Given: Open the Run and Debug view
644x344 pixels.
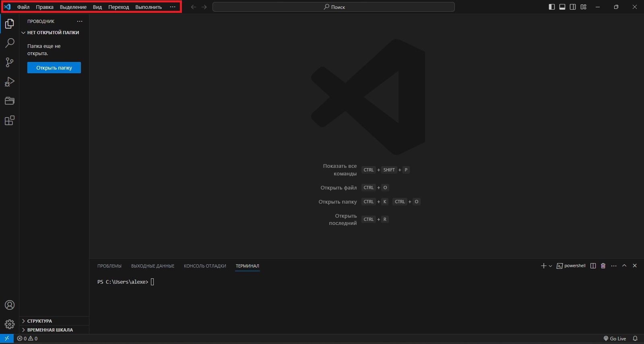Looking at the screenshot, I should (10, 82).
